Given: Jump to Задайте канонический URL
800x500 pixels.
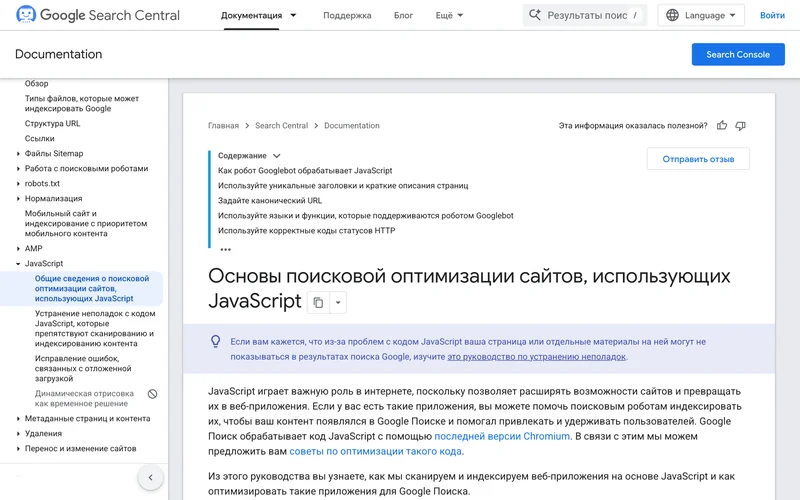Looking at the screenshot, I should click(x=270, y=201).
